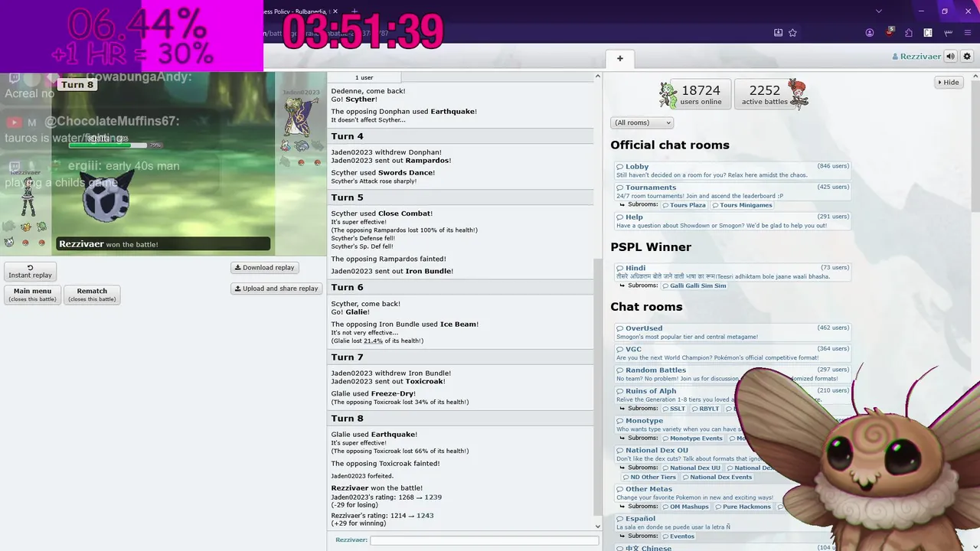Open the Pure Hackmons subroom
Viewport: 980px width, 551px height.
(x=745, y=507)
